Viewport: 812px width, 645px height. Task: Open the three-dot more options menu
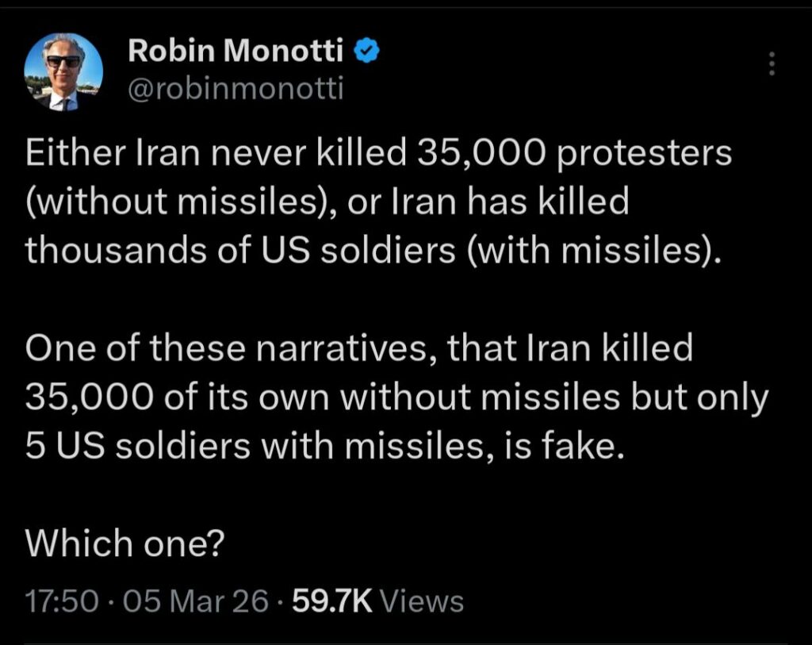click(772, 64)
